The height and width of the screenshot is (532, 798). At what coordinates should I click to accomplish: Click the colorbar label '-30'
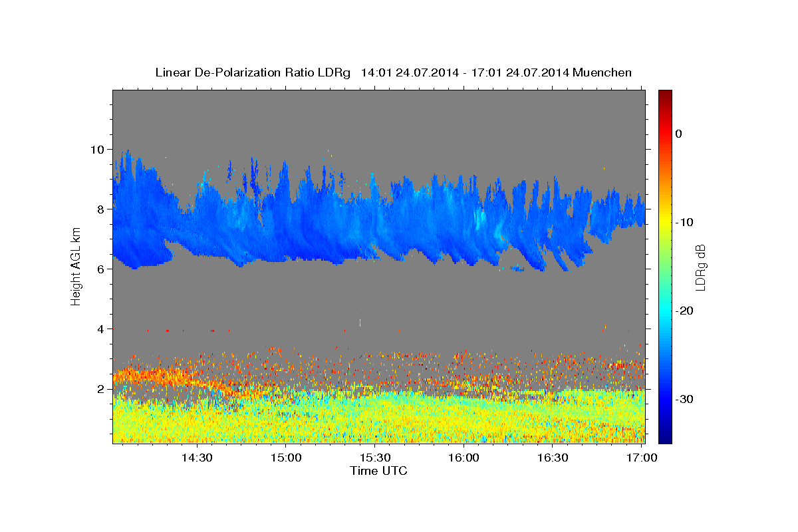[x=685, y=399]
